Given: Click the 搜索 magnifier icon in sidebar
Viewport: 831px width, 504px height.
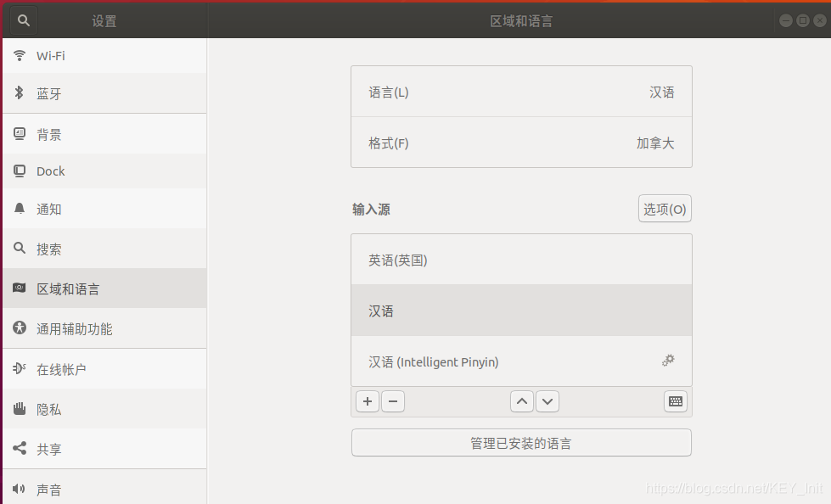Looking at the screenshot, I should tap(20, 248).
